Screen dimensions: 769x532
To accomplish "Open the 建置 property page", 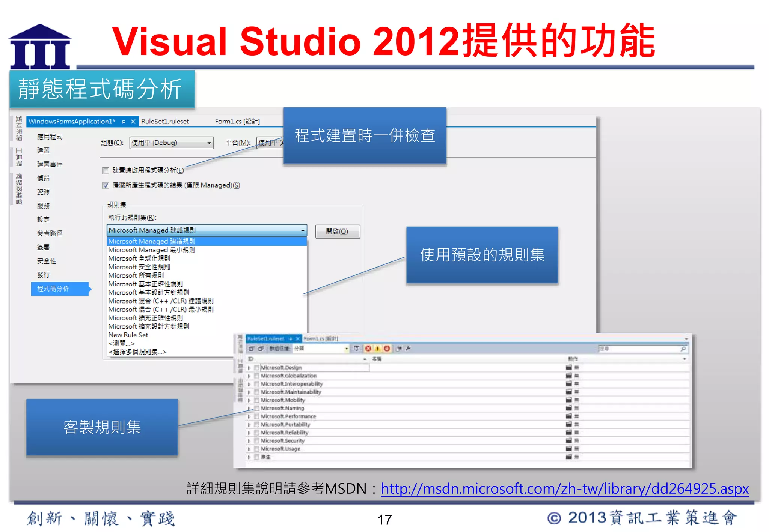I will click(43, 150).
